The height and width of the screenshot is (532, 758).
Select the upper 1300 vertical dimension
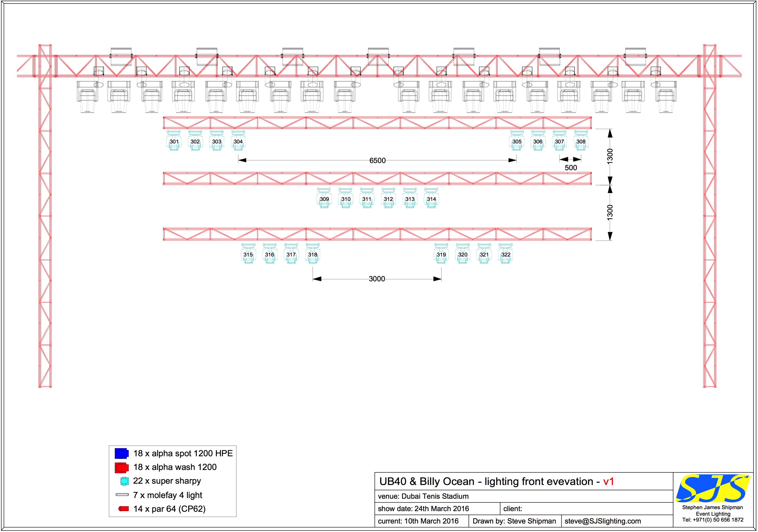point(610,156)
